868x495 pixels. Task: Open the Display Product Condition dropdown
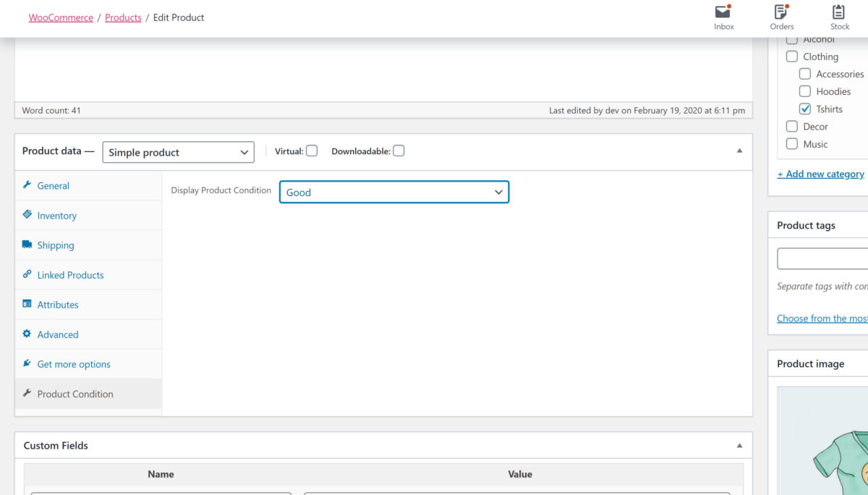tap(394, 192)
